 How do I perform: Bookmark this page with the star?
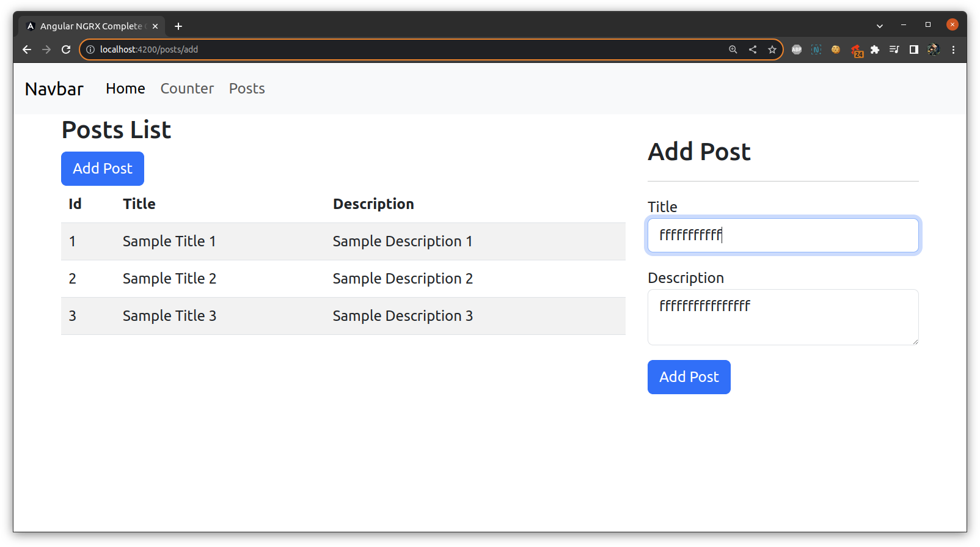(x=772, y=50)
